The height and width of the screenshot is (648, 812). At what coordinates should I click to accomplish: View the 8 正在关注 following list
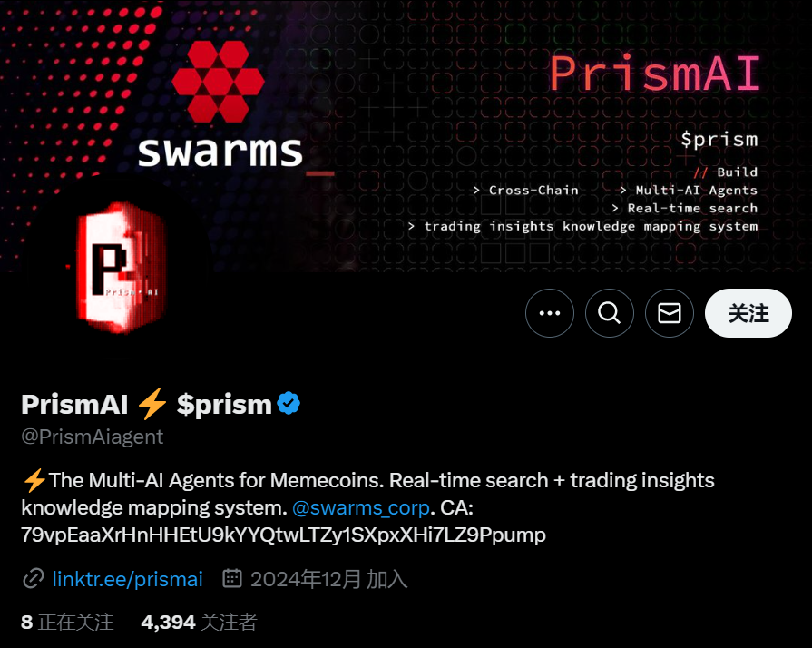[x=67, y=622]
